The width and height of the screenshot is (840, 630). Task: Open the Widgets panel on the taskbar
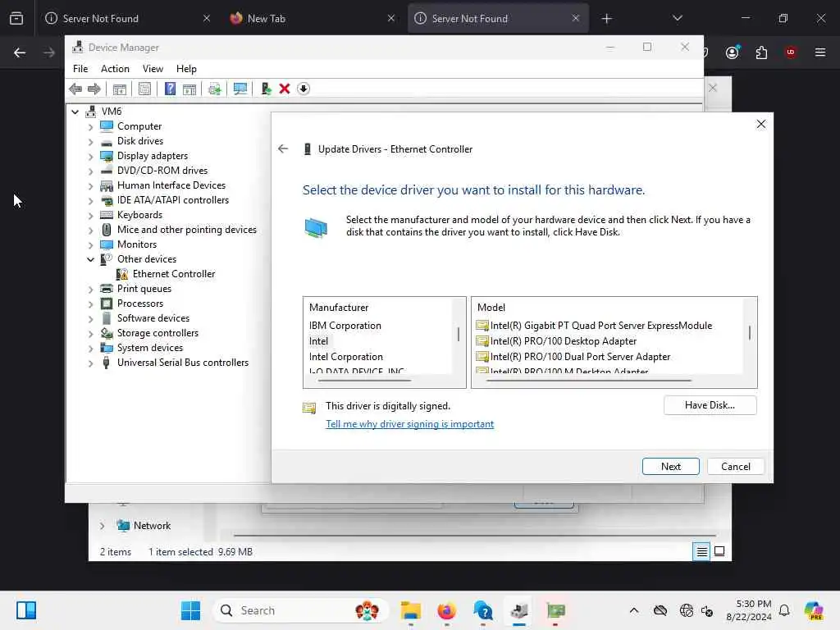[25, 610]
